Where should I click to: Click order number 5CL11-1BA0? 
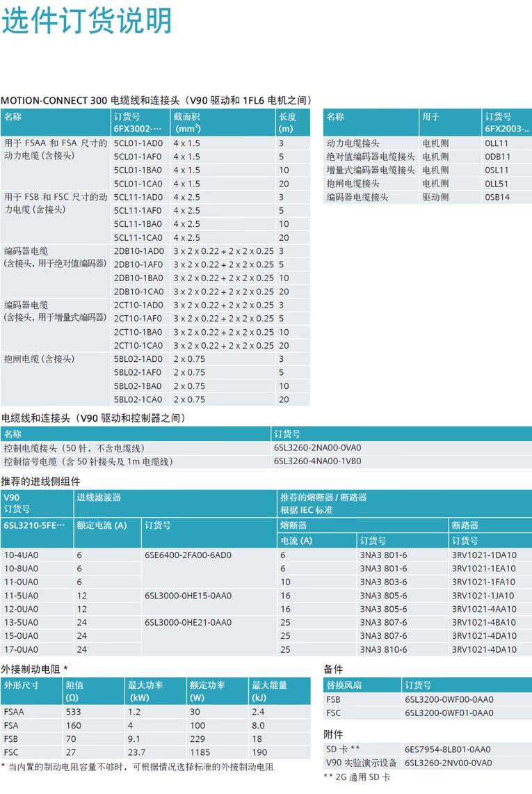[138, 224]
